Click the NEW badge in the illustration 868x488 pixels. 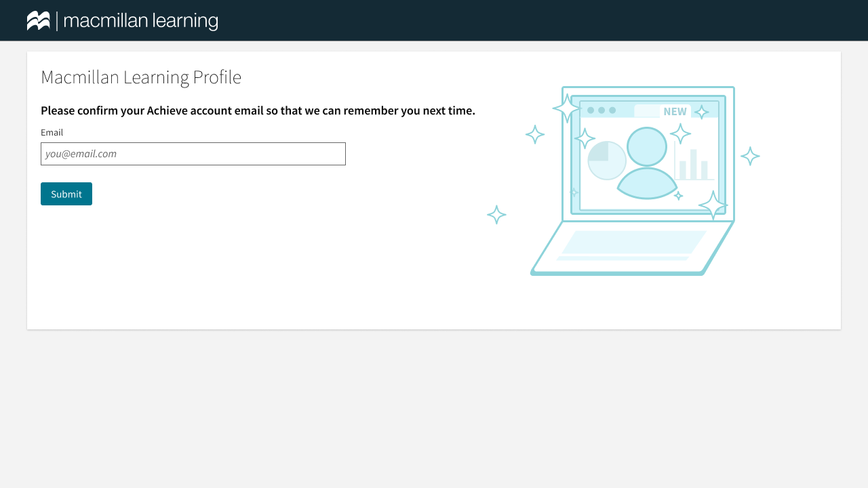[x=675, y=111]
